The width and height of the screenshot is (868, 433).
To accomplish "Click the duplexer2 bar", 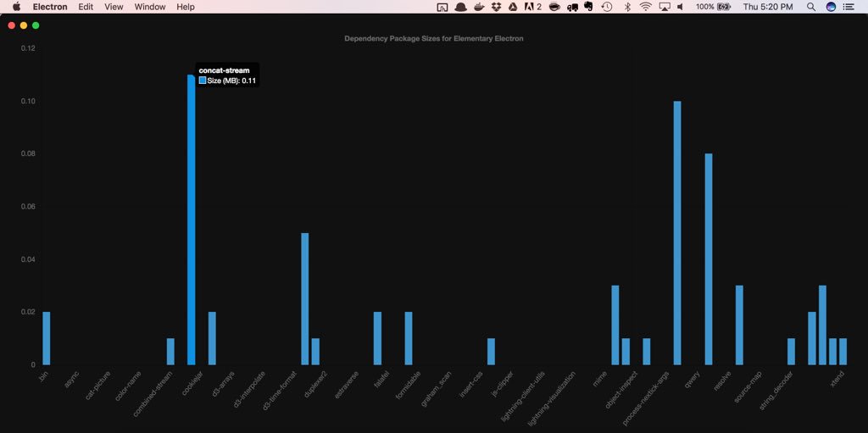I will (x=315, y=352).
